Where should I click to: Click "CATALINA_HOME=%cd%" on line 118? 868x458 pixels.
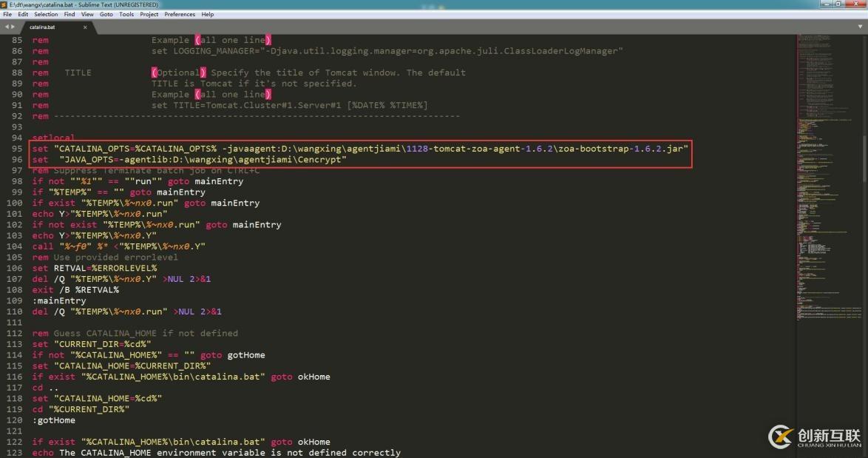108,398
